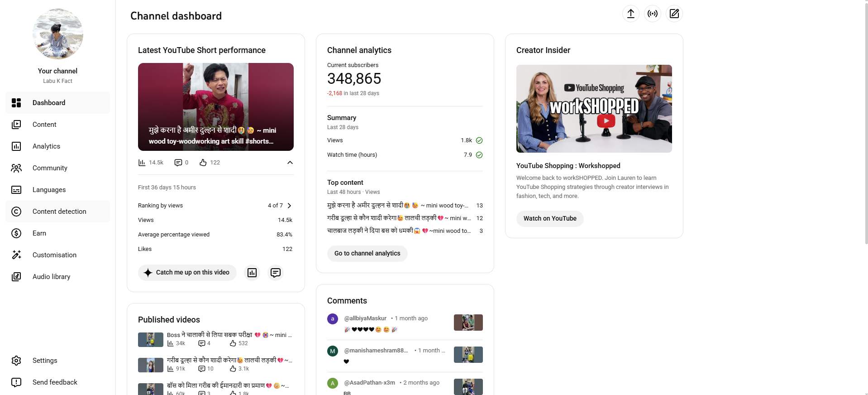
Task: Click Go to channel analytics button
Action: point(367,254)
